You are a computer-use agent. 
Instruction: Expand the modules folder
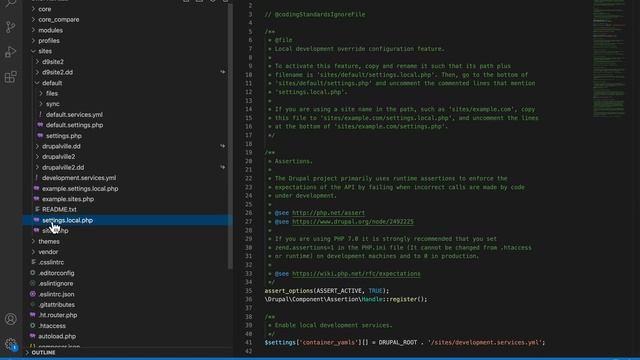(x=33, y=30)
